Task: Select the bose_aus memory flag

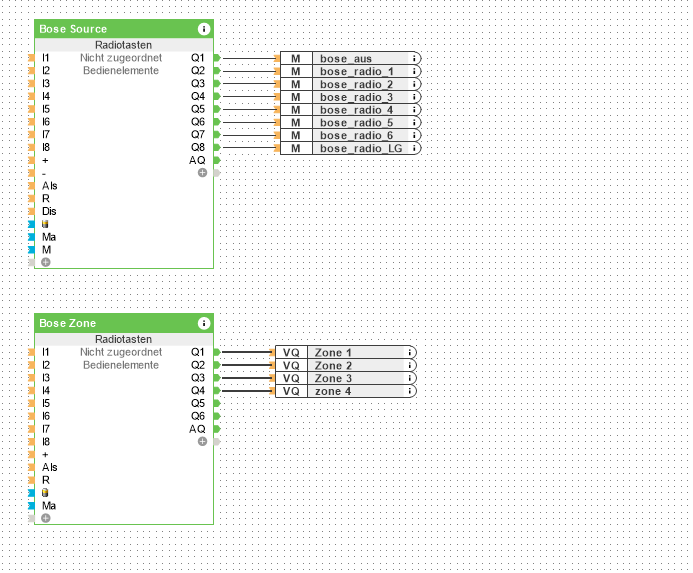Action: pos(350,58)
